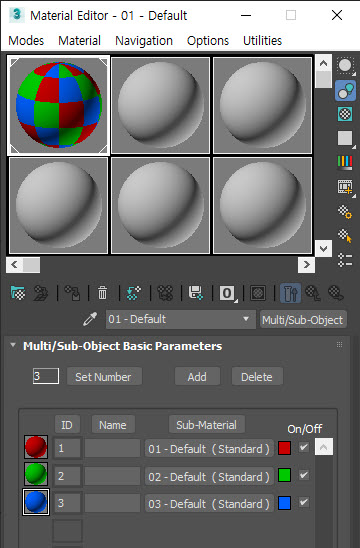Image resolution: width=360 pixels, height=548 pixels.
Task: Toggle On/Off checkbox for sub-material 1
Action: (x=304, y=447)
